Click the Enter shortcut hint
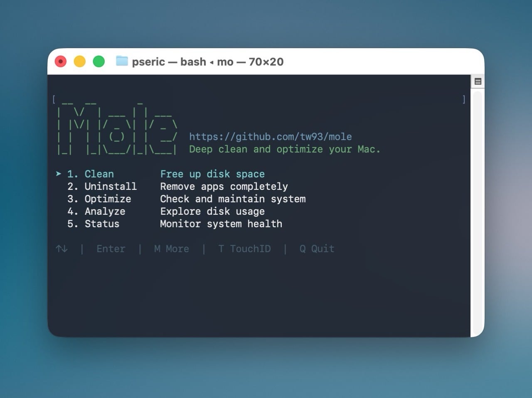Screen dimensions: 532x398 [111, 249]
